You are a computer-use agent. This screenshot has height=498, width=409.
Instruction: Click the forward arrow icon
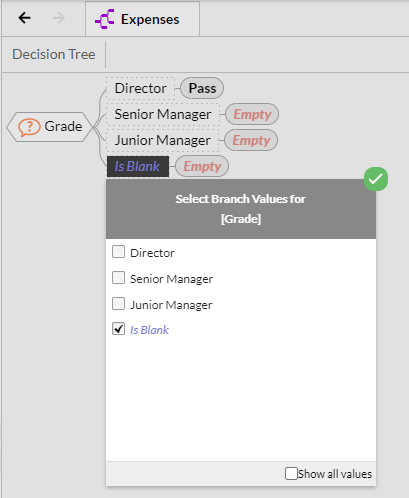(59, 18)
